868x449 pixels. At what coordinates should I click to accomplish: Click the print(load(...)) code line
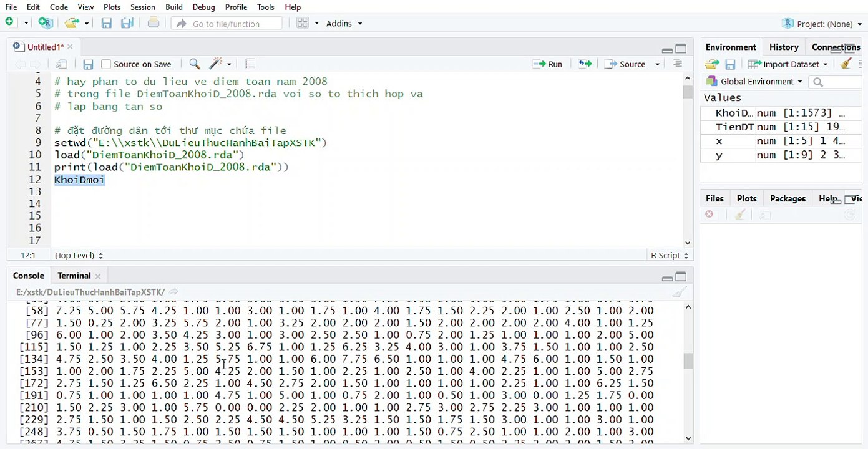click(171, 167)
